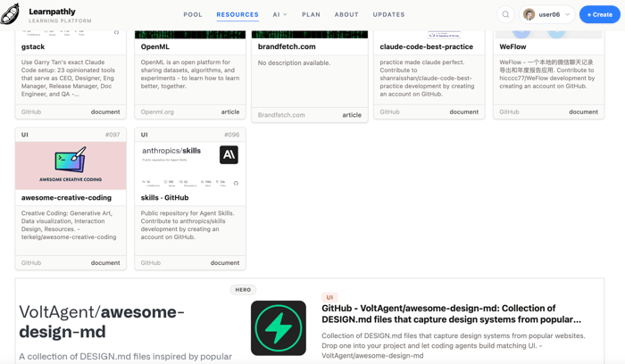Screen dimensions: 625x364
Task: Click GitHub octocat icon on gstack card
Action: [116, 33]
